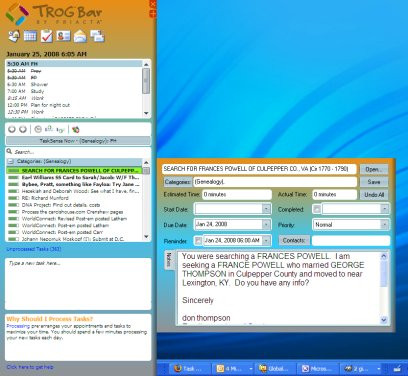Select the 'Bybee, Pratt, something like Faylos' task
The height and width of the screenshot is (376, 408).
click(75, 184)
